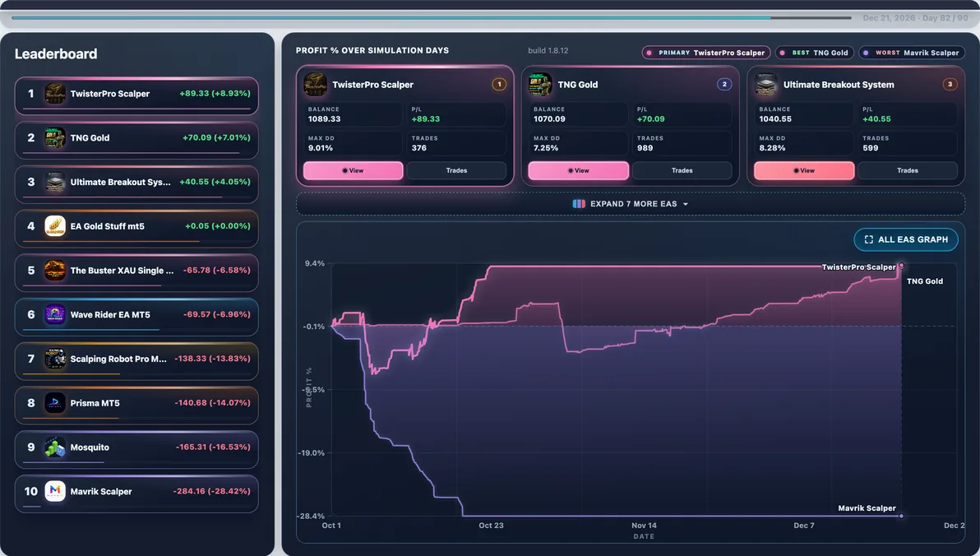
Task: Click the simulation day progress bar at top
Action: pos(432,17)
